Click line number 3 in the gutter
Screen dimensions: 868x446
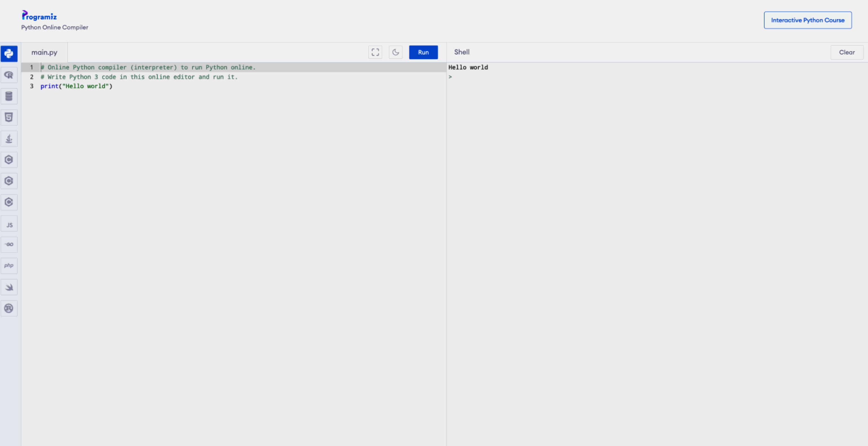(x=32, y=86)
